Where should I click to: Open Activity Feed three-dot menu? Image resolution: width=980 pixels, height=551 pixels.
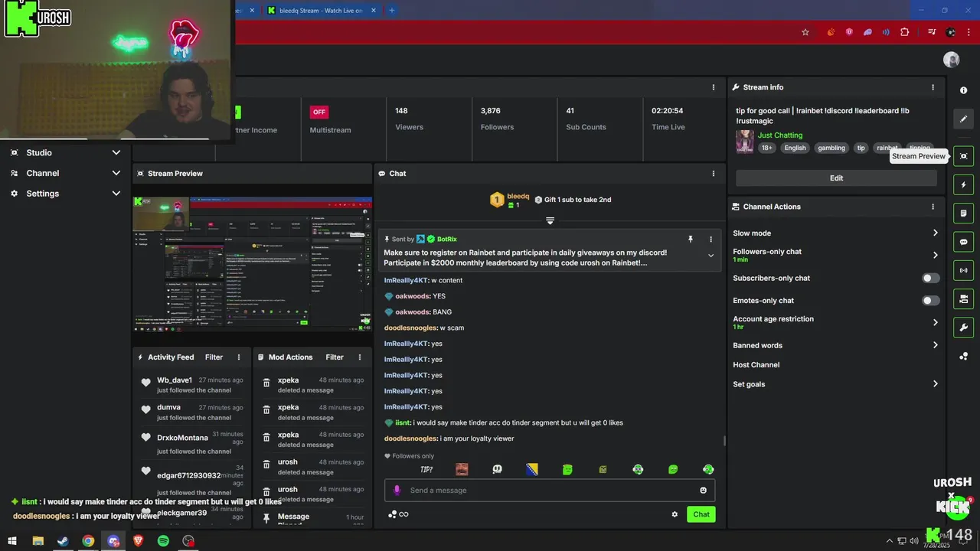click(239, 357)
